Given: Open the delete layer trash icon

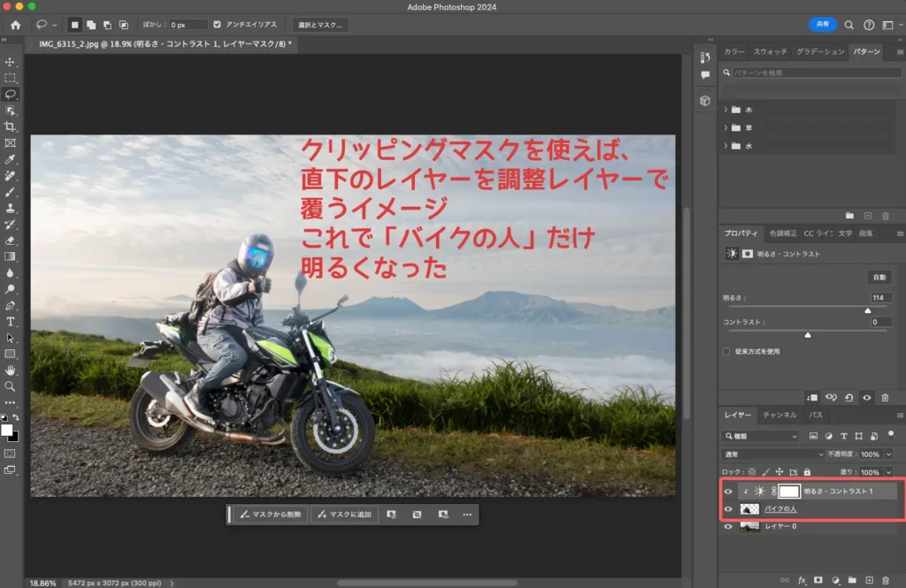Looking at the screenshot, I should pos(887,579).
